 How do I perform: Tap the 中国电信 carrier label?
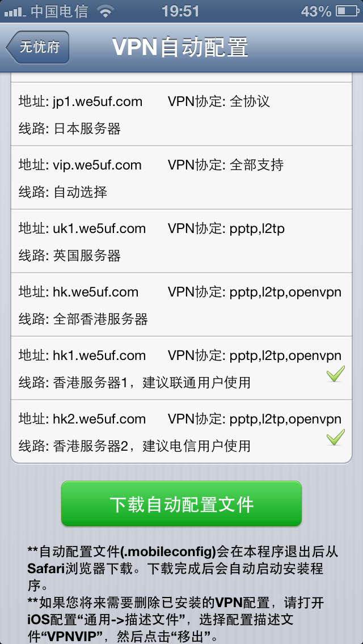click(59, 11)
